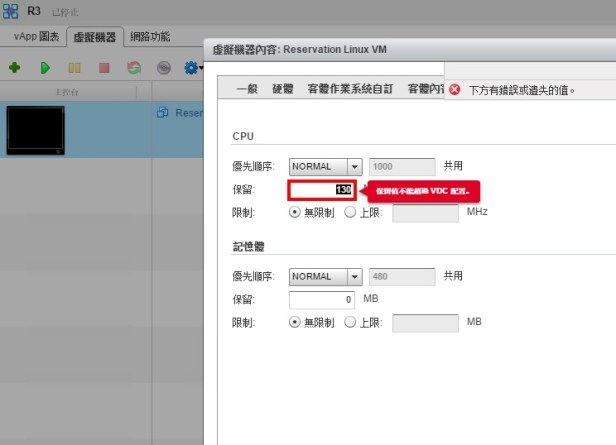The width and height of the screenshot is (616, 445).
Task: Select CPU limit 上限 radio button
Action: point(350,212)
